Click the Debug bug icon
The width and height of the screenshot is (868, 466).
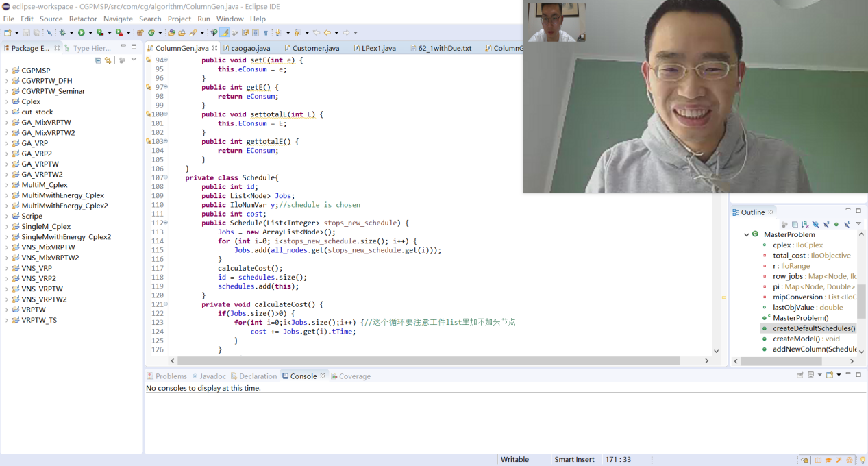62,33
